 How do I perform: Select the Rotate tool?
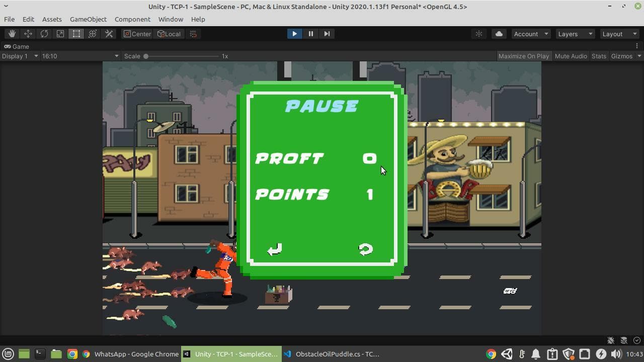pos(44,34)
